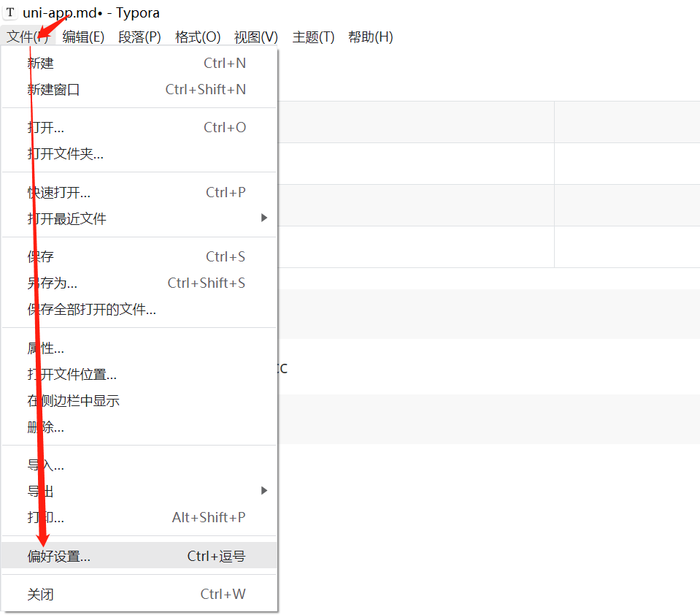Choose 删除... from the menu

[139, 427]
